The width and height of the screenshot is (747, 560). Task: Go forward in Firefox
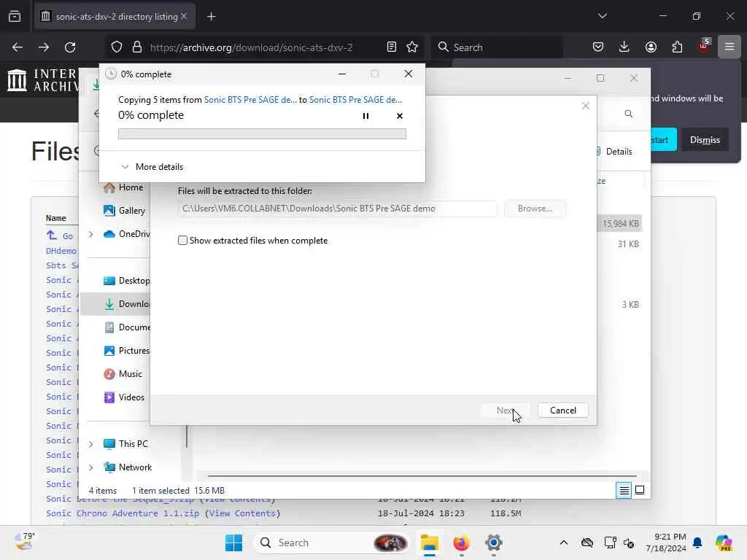coord(43,47)
